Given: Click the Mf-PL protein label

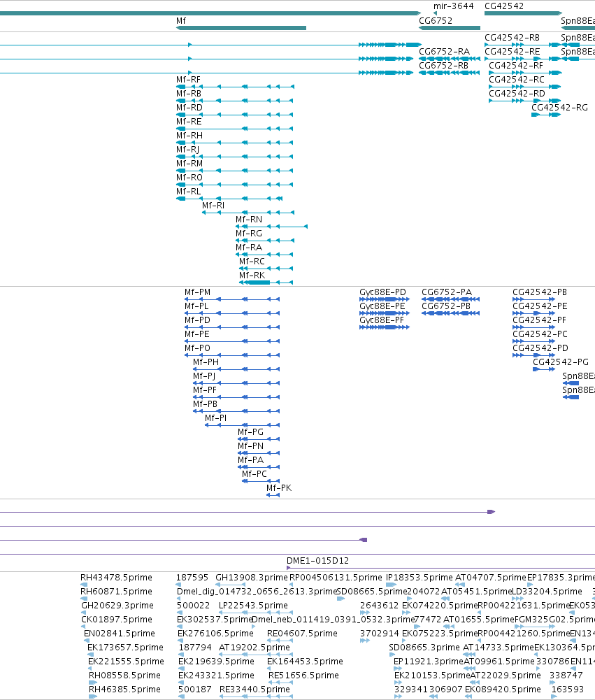Looking at the screenshot, I should click(196, 306).
